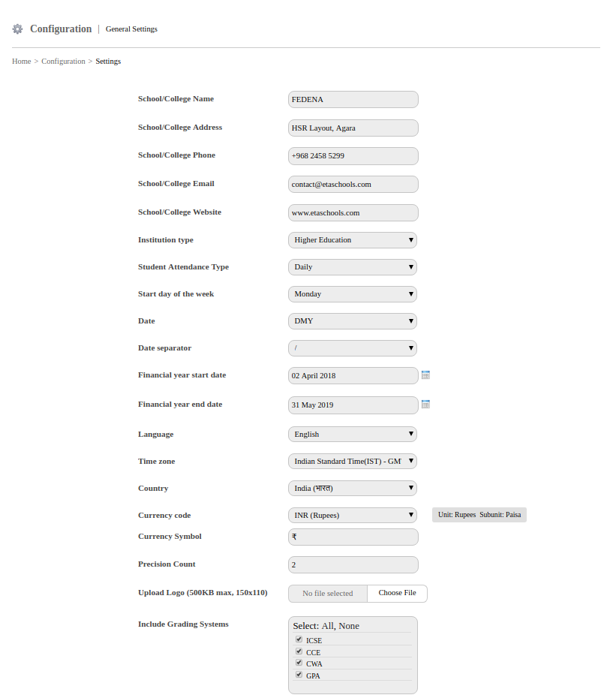Select None grading systems link
This screenshot has height=698, width=616.
point(349,626)
